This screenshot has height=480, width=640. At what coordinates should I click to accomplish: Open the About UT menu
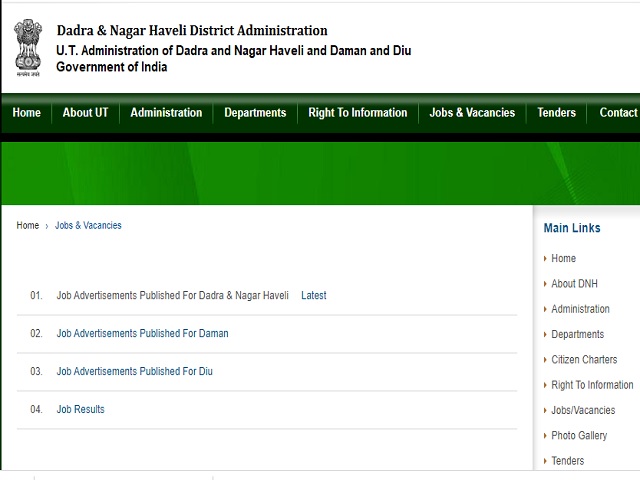85,113
